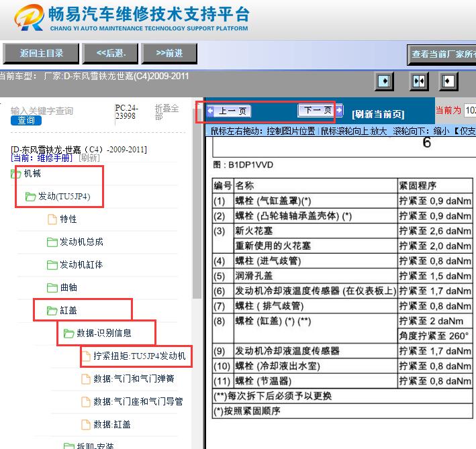Open the 特性 tree item
476x449 pixels.
click(x=68, y=219)
